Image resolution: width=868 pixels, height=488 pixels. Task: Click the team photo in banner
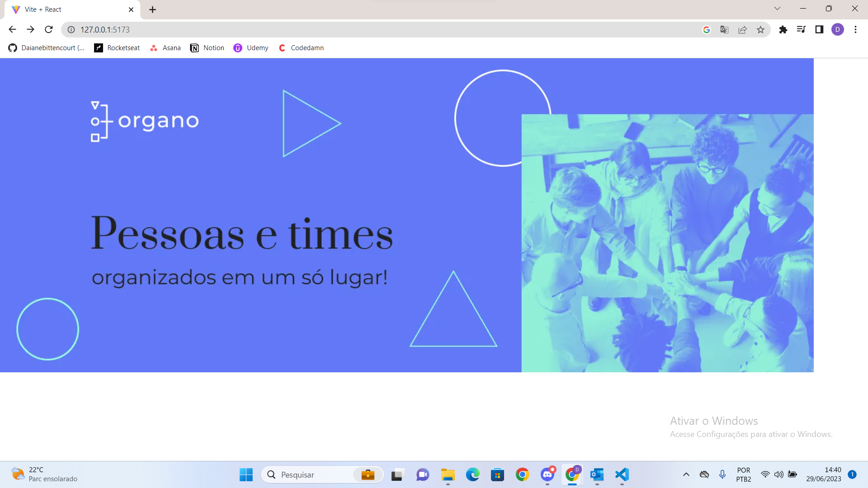[x=667, y=243]
